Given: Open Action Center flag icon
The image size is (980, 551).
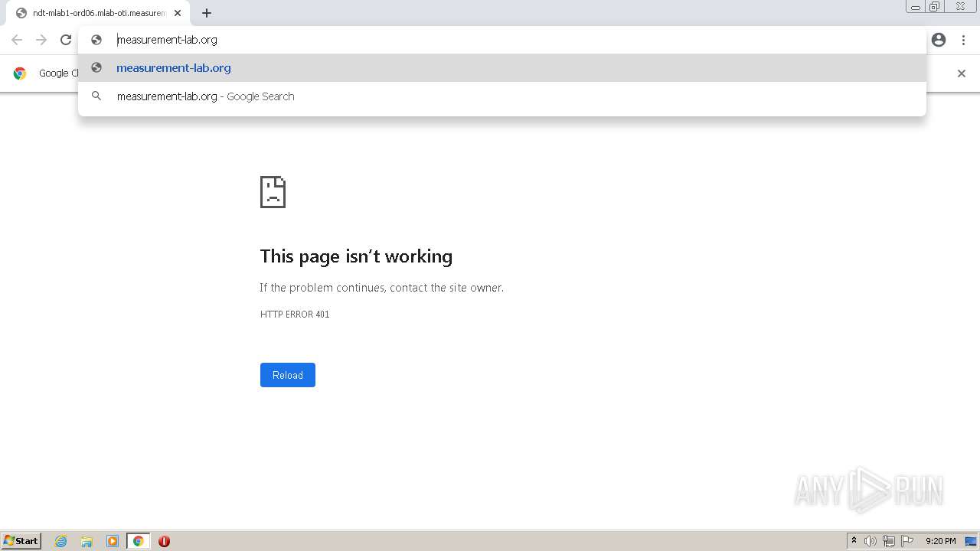Looking at the screenshot, I should [x=907, y=541].
